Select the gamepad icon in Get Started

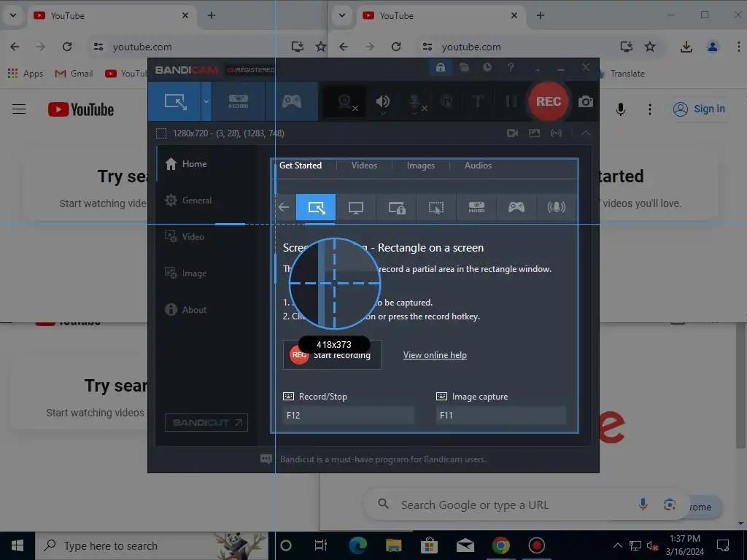pyautogui.click(x=516, y=208)
